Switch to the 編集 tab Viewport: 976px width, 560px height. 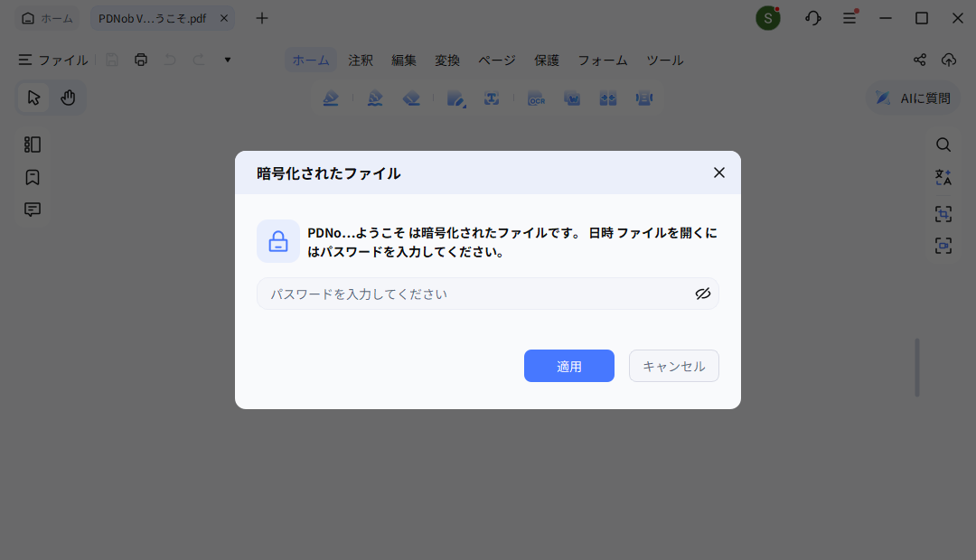(x=404, y=61)
